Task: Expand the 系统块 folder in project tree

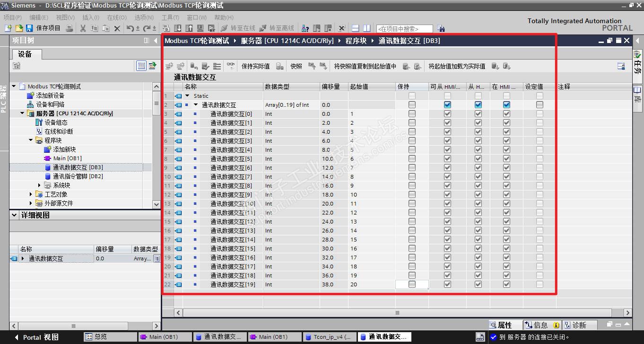Action: [x=39, y=185]
